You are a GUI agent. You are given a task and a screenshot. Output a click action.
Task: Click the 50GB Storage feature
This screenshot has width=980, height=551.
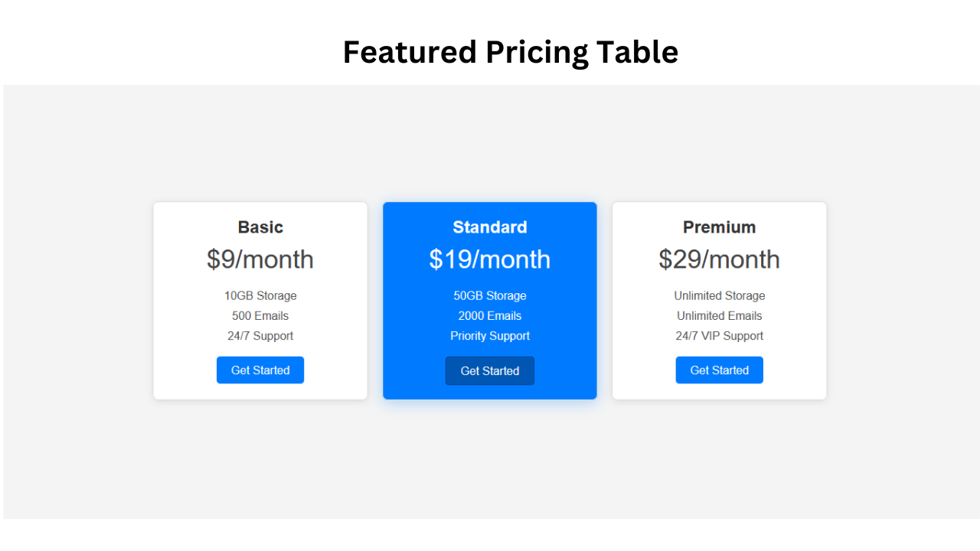click(x=490, y=296)
